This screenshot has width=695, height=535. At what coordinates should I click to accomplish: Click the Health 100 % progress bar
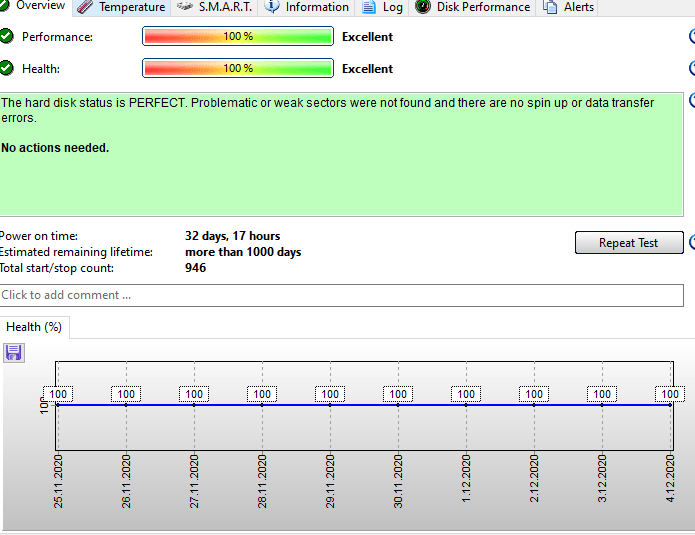tap(238, 68)
